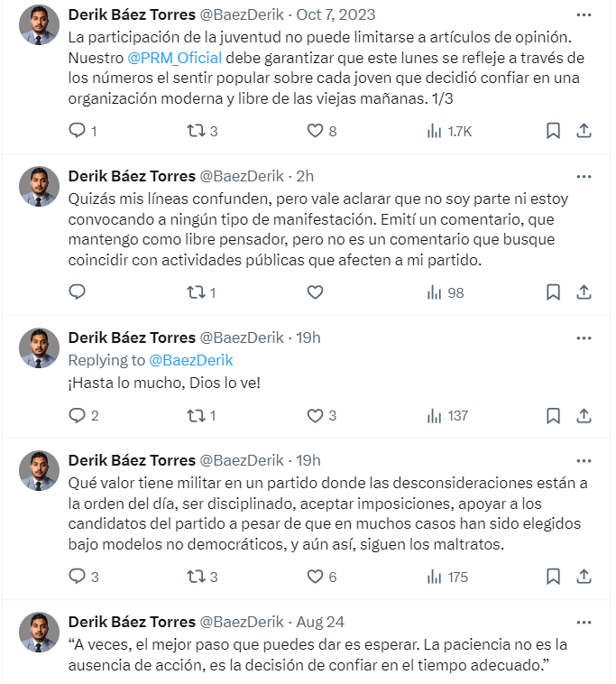Open the @PRM_Oficial mention link
This screenshot has width=616, height=684.
tap(175, 58)
